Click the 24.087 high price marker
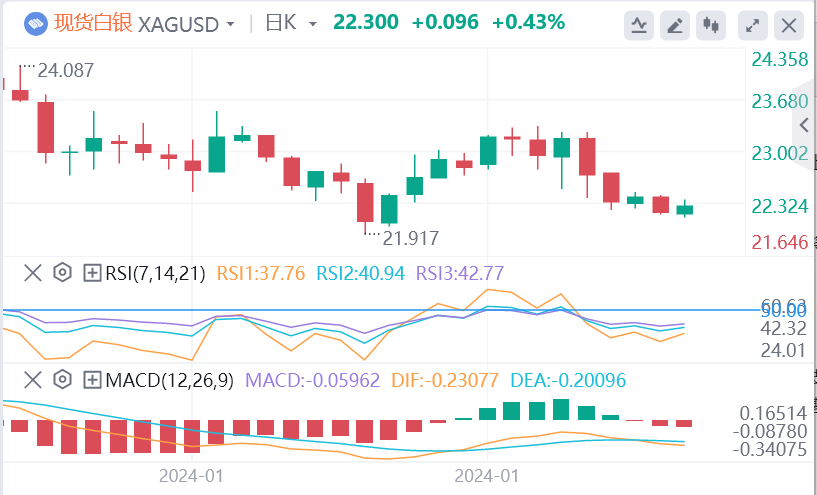 pyautogui.click(x=65, y=71)
